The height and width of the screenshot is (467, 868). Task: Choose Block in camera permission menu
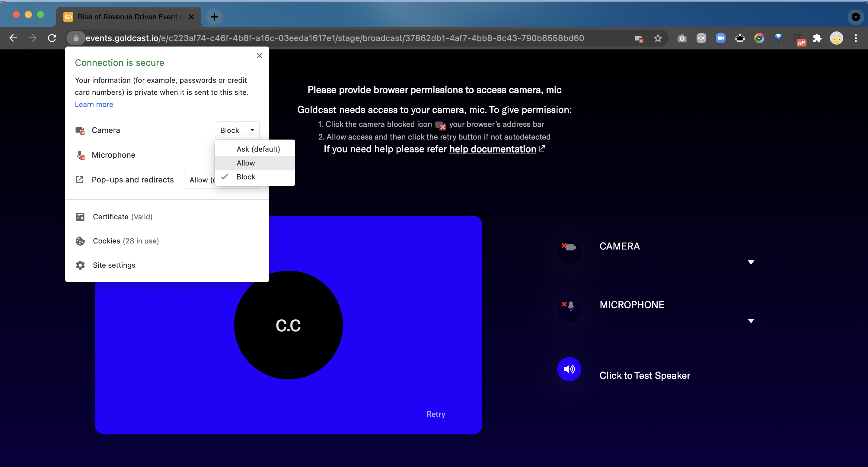pos(255,177)
